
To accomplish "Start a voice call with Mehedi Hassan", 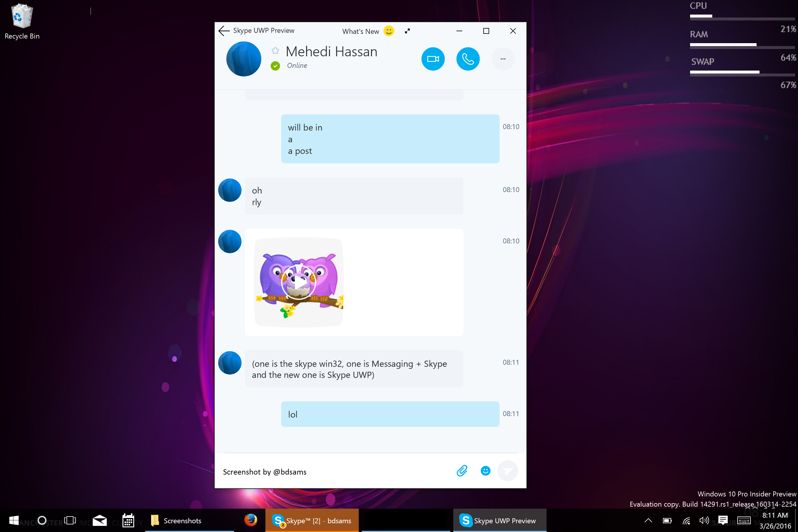I will click(x=468, y=59).
